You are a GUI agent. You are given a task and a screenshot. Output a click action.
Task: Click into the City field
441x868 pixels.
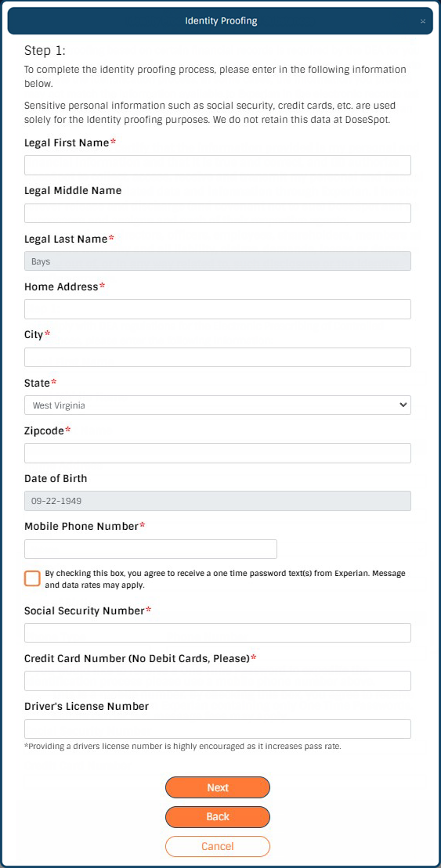218,357
